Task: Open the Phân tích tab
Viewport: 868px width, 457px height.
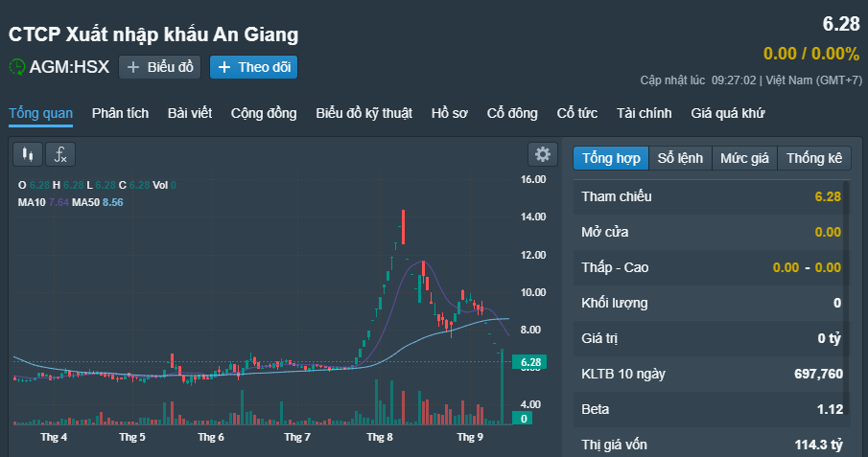Action: [120, 113]
